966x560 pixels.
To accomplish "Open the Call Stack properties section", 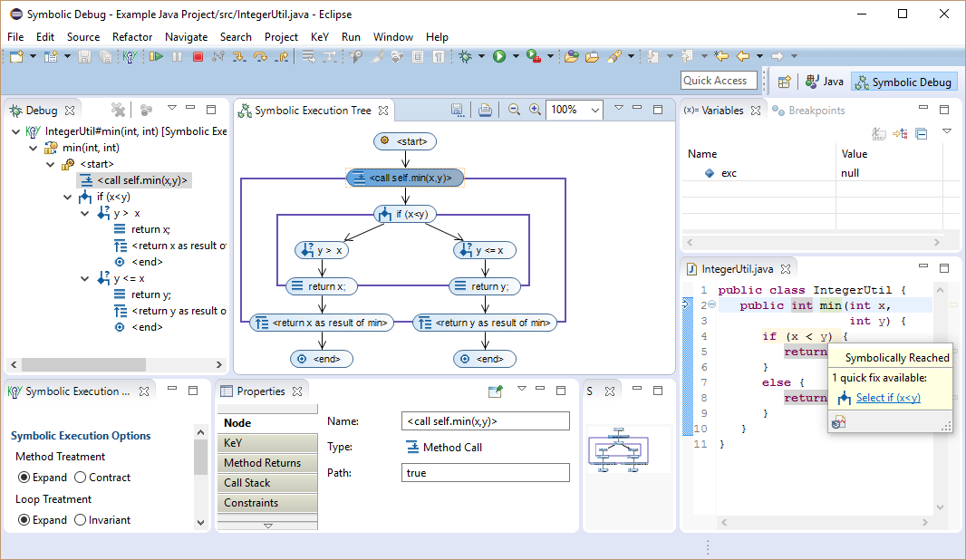I will (267, 482).
